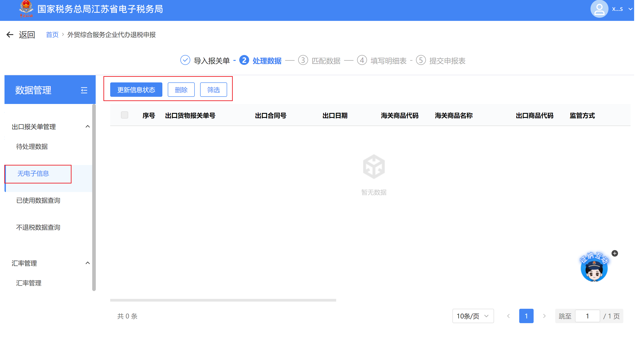Open the 10条/页 page size dropdown

coord(473,316)
